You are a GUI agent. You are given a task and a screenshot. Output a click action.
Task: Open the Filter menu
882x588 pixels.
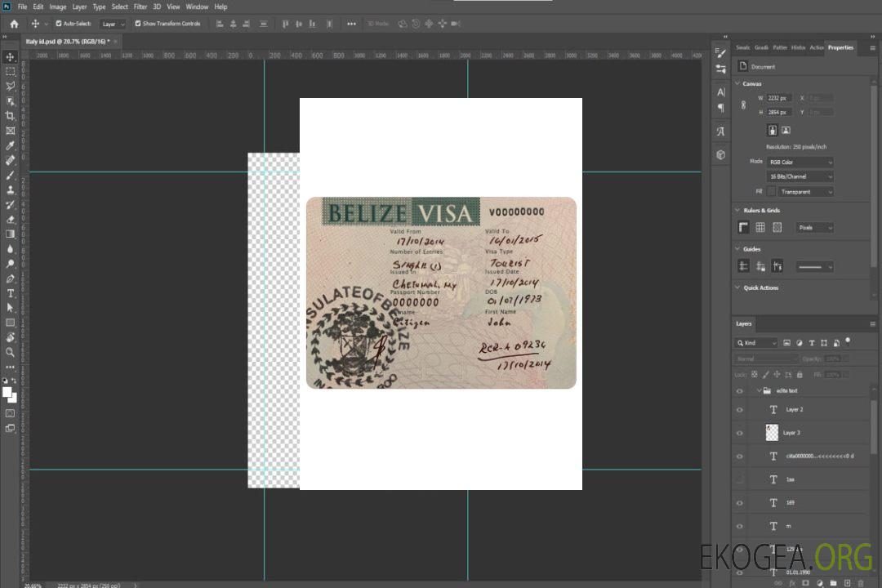pos(140,7)
